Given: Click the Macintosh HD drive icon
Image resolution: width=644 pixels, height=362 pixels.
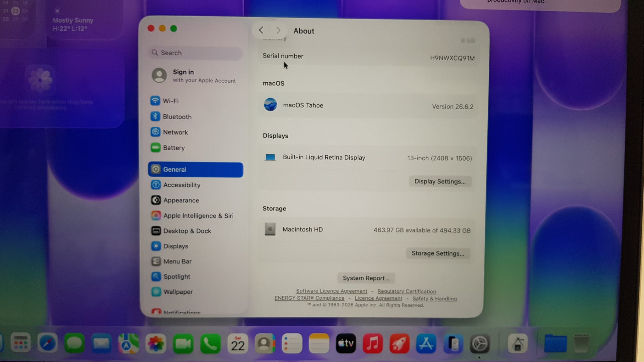Looking at the screenshot, I should click(270, 229).
